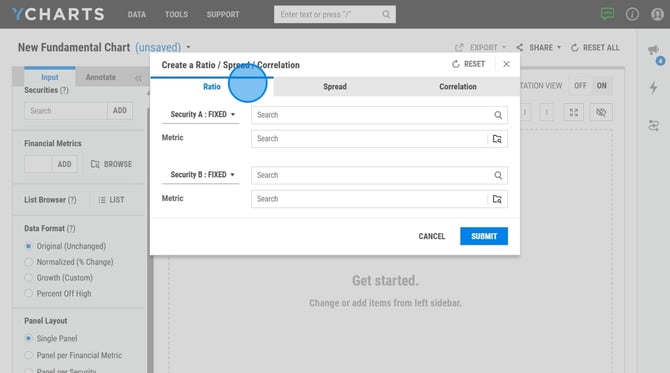Click BROWSE financial metrics
The width and height of the screenshot is (670, 373).
pos(112,164)
